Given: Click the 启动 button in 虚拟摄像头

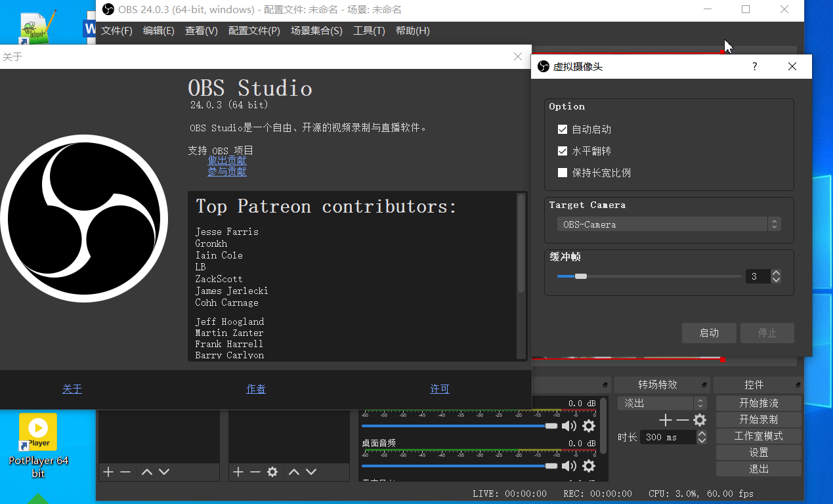Looking at the screenshot, I should [x=709, y=333].
